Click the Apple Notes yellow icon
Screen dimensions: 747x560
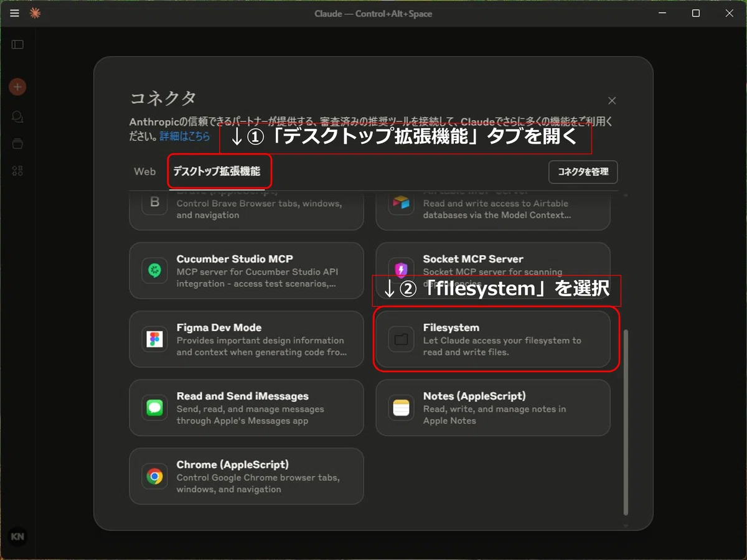[x=401, y=408]
